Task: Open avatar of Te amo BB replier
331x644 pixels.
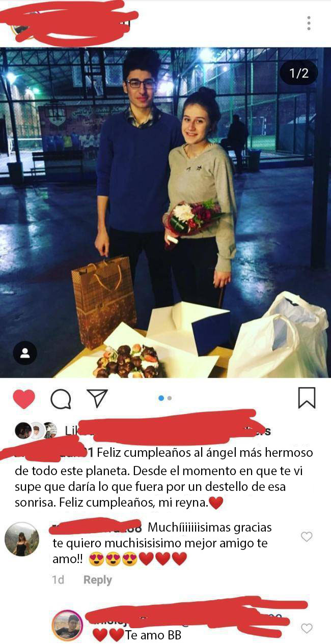Action: coord(67,625)
